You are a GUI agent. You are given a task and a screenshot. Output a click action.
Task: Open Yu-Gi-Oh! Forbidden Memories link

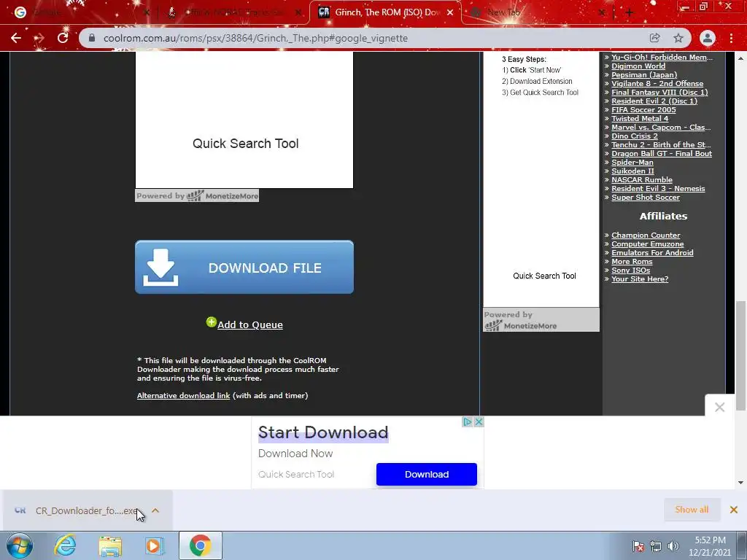tap(662, 57)
